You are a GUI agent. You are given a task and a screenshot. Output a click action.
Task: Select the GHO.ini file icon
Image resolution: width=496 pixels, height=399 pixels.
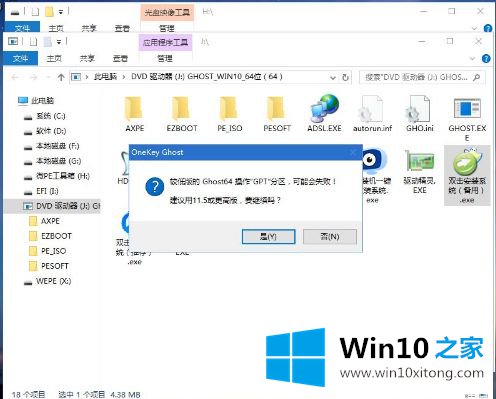coord(419,109)
